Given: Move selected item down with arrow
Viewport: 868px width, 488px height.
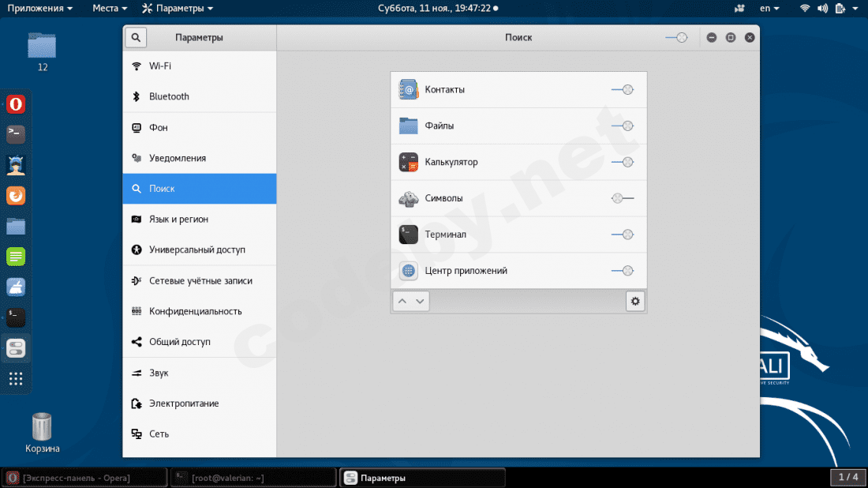Looking at the screenshot, I should [x=420, y=302].
